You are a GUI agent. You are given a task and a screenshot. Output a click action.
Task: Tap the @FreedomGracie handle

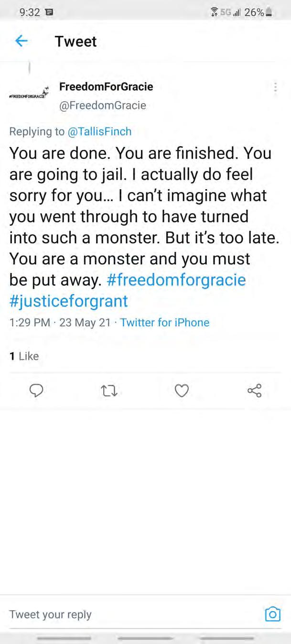[x=102, y=105]
